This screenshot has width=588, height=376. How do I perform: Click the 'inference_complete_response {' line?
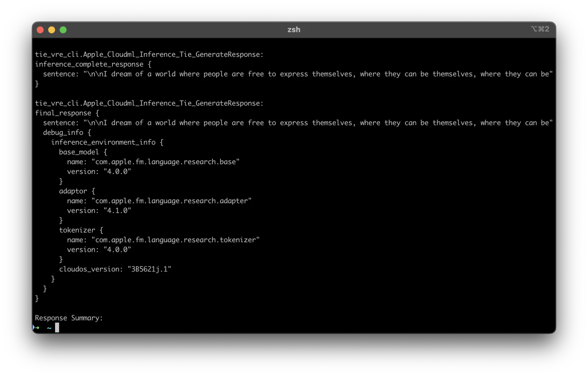[x=93, y=64]
